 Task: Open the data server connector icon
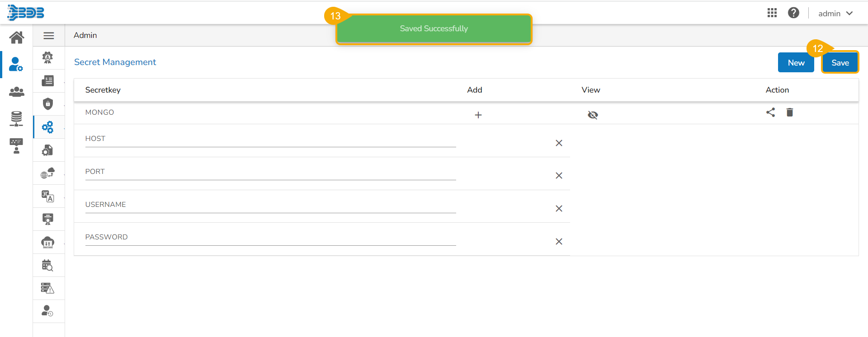[x=17, y=119]
